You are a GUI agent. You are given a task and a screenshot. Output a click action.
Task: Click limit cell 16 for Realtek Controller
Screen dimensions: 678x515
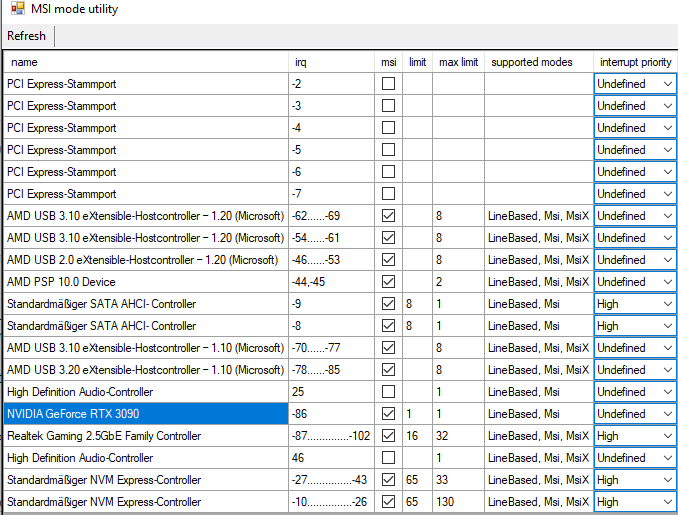pos(417,435)
